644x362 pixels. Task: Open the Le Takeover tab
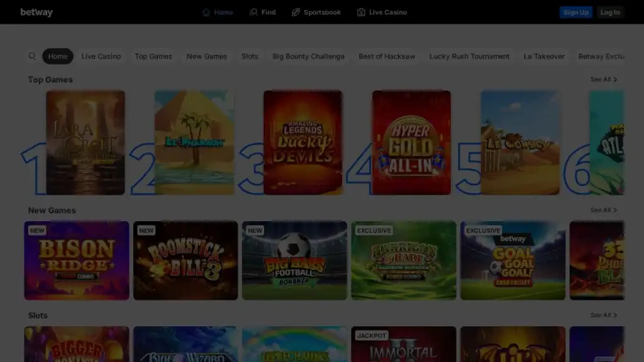point(544,56)
